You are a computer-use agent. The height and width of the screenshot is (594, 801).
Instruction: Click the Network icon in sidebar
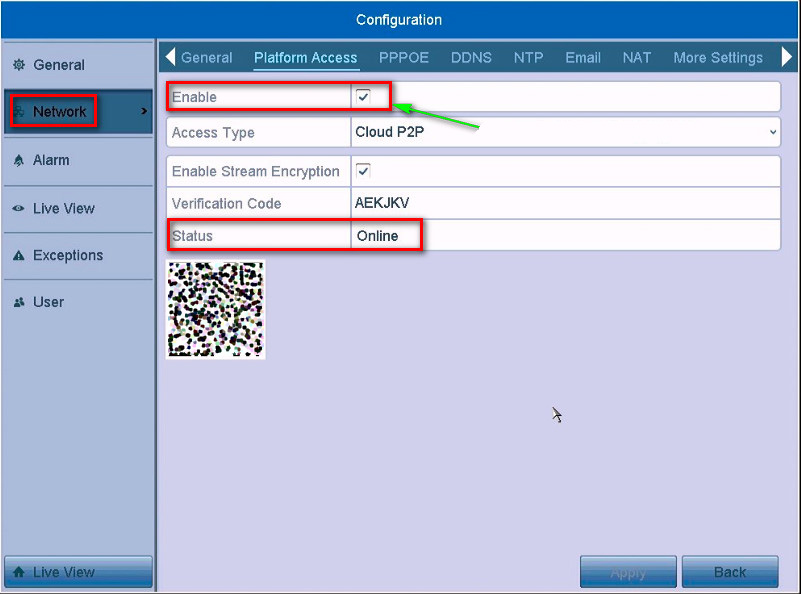(x=19, y=111)
